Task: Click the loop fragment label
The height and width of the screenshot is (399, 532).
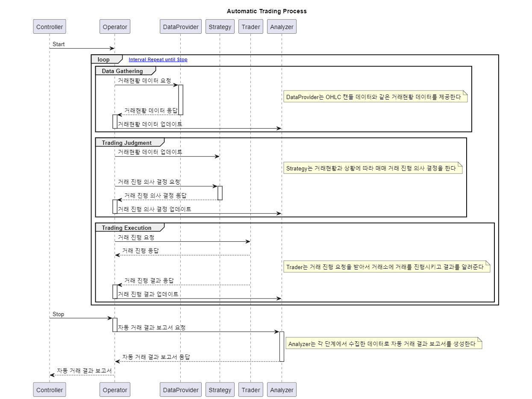Action: [x=104, y=59]
